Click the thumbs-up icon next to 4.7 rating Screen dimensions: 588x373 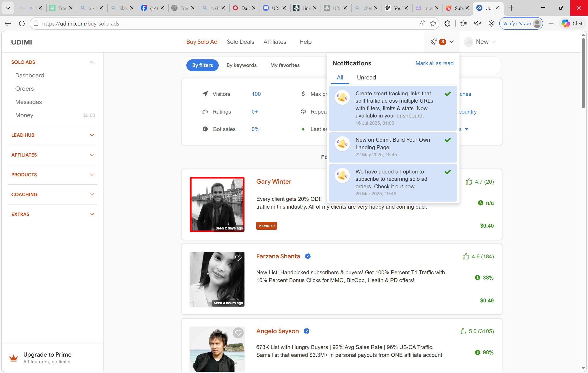coord(469,182)
